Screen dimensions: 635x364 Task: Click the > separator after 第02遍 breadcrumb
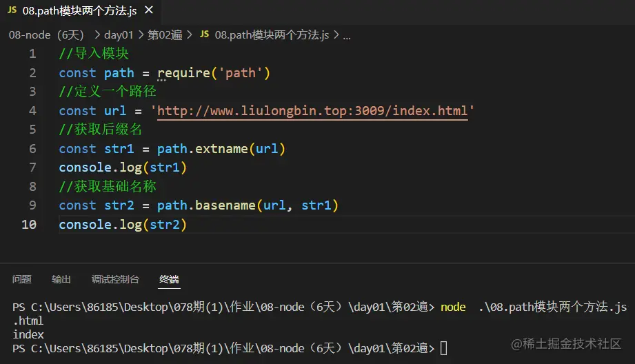tap(190, 35)
